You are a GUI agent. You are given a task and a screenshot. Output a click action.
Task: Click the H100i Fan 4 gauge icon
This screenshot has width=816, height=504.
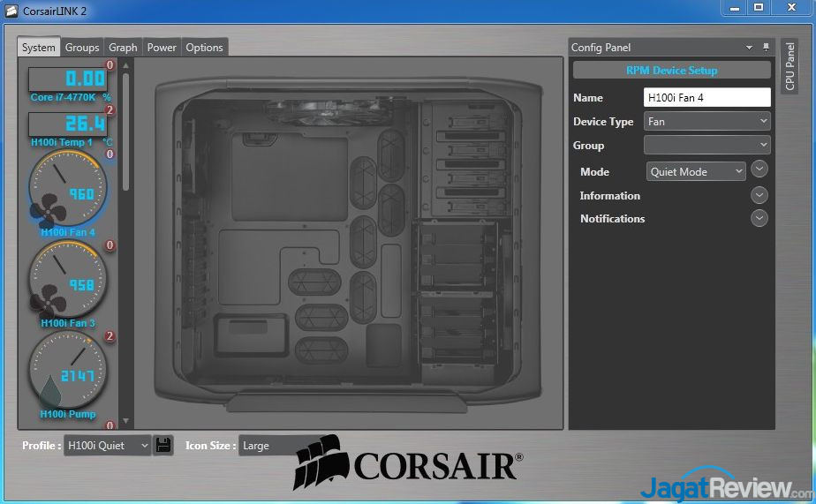click(x=68, y=189)
